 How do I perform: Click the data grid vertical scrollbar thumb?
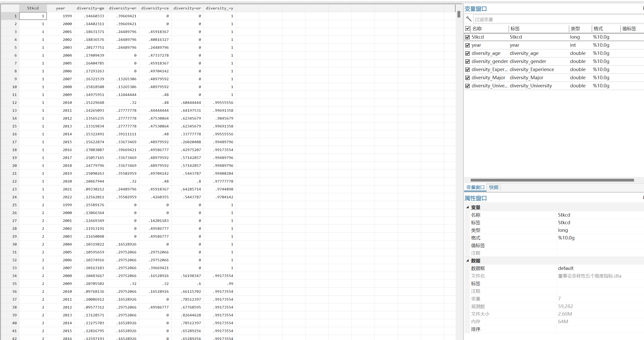click(459, 14)
